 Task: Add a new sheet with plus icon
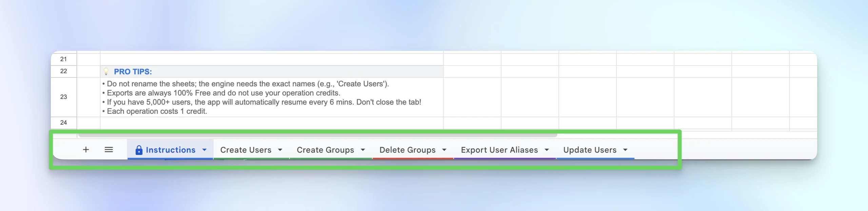coord(86,150)
